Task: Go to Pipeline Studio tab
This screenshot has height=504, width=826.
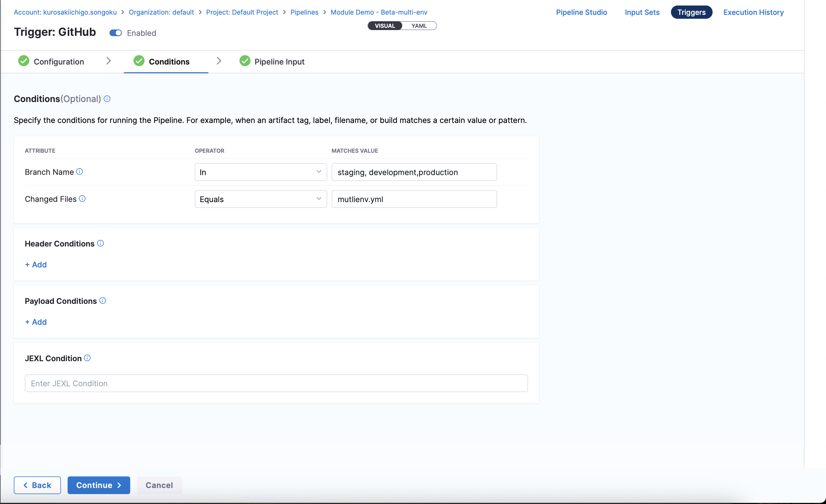Action: tap(581, 12)
